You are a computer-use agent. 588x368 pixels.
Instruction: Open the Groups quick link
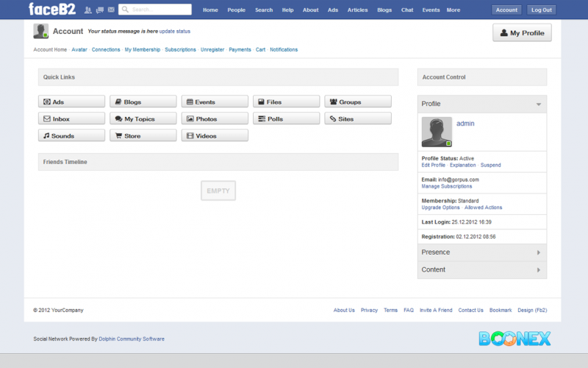pyautogui.click(x=358, y=102)
